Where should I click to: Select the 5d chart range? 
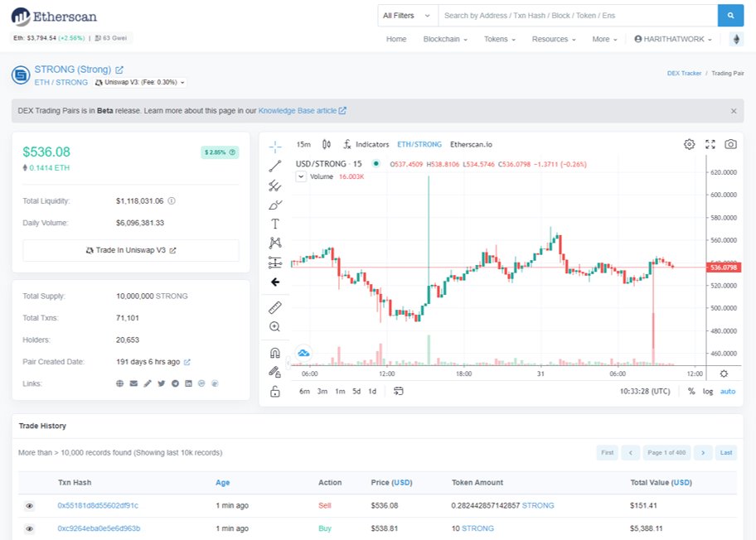pos(356,391)
